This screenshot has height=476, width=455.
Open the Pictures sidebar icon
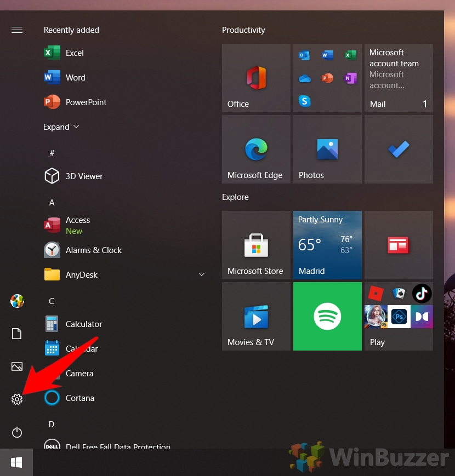[16, 366]
